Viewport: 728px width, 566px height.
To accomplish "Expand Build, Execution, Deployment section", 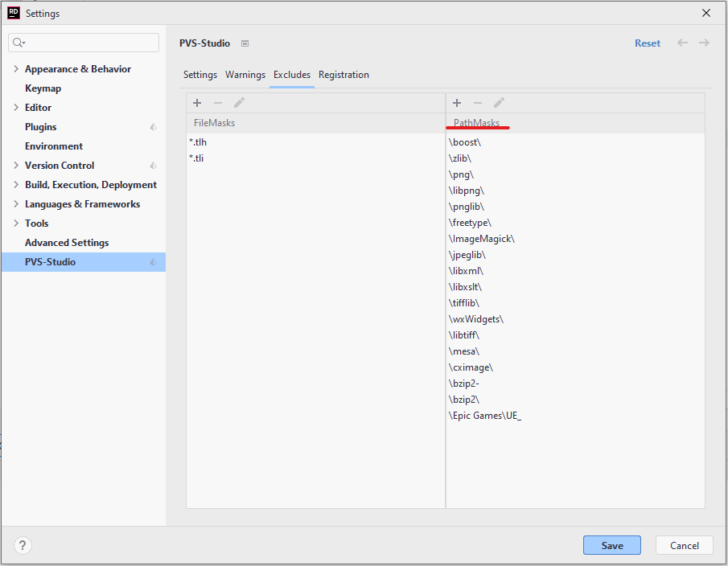I will [14, 184].
